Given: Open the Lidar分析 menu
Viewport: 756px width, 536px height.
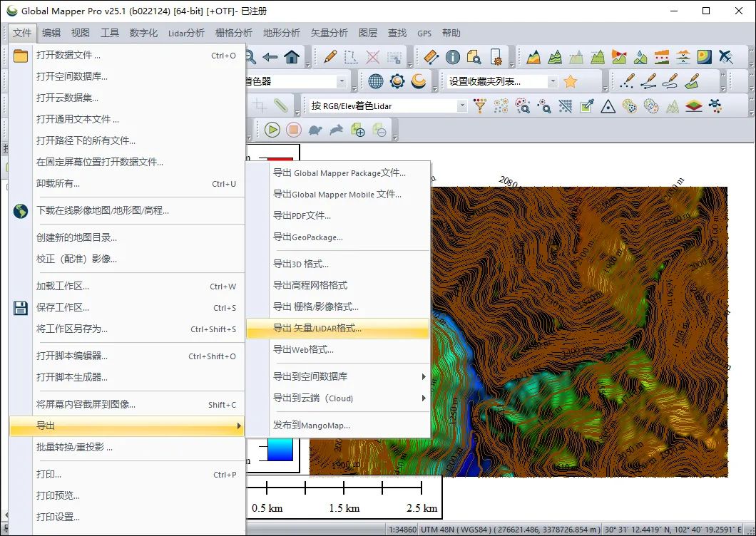Looking at the screenshot, I should click(186, 33).
